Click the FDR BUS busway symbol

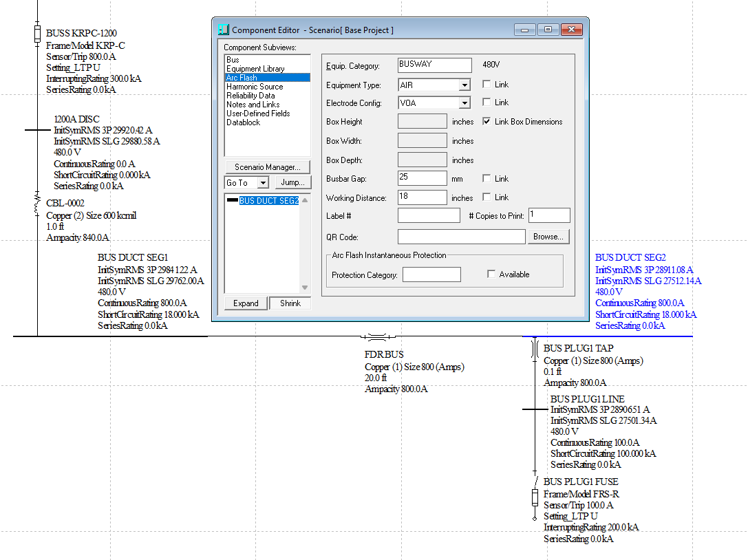click(378, 337)
